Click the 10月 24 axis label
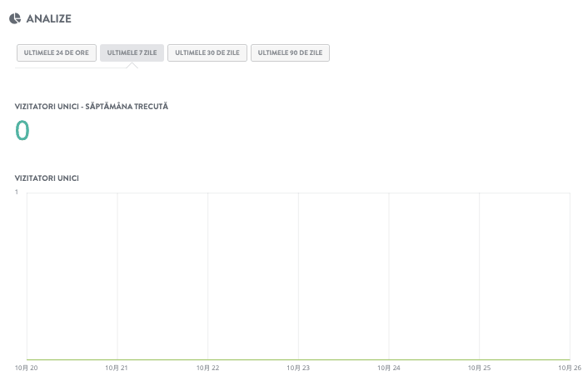588x376 pixels. click(x=389, y=368)
